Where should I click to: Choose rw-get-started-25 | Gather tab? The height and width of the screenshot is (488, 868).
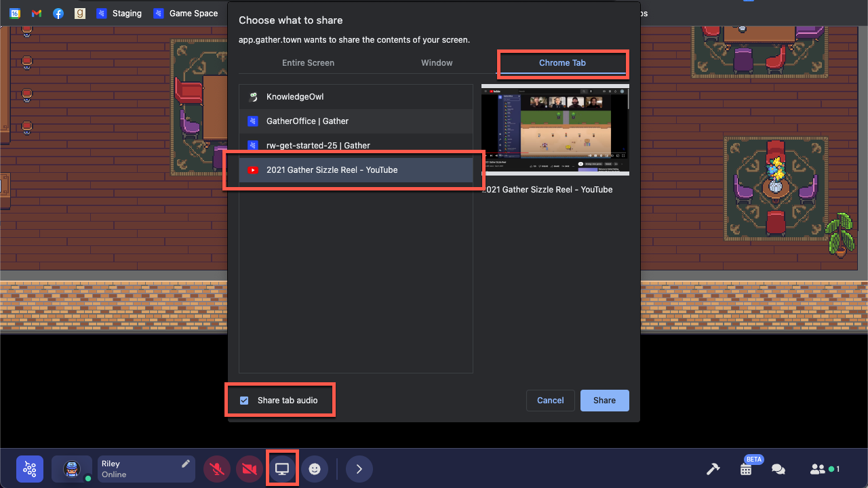point(356,146)
